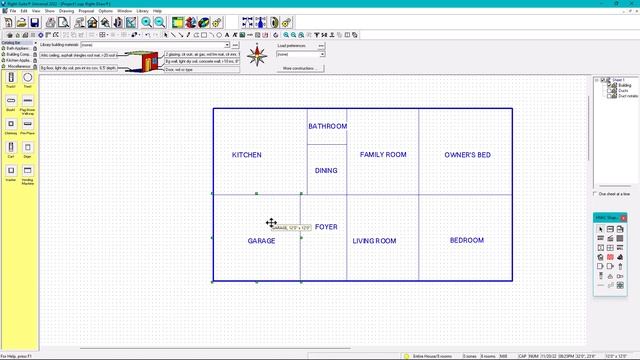The width and height of the screenshot is (640, 360).
Task: Open the Library menu
Action: (142, 11)
